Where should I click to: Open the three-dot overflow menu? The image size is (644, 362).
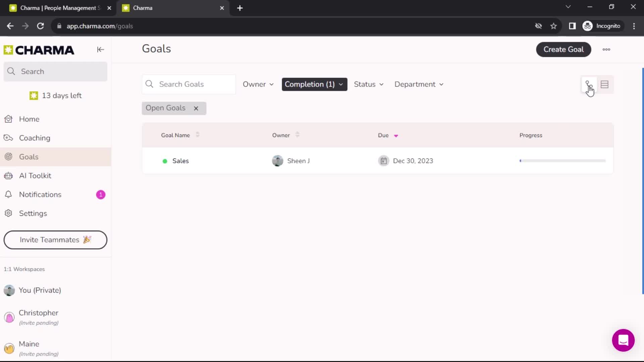point(606,49)
